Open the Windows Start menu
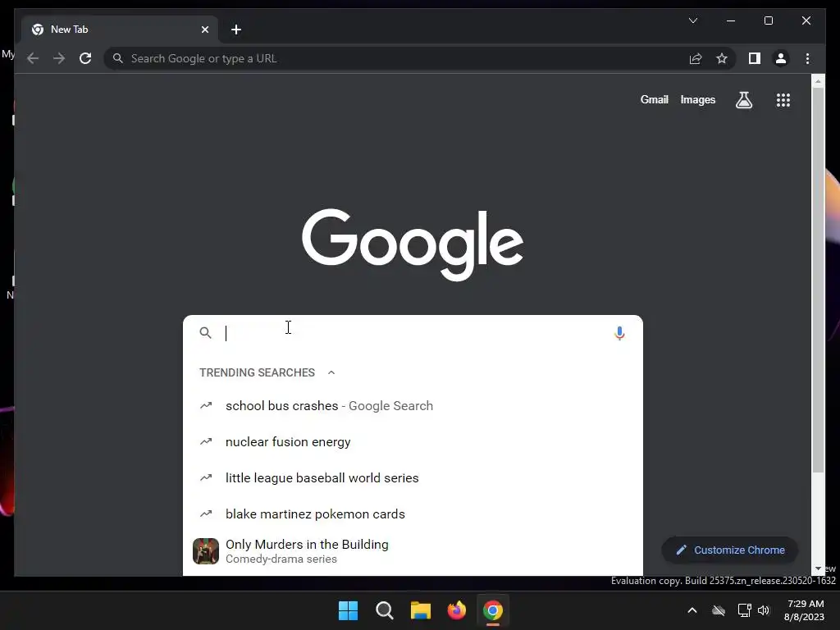The height and width of the screenshot is (630, 840). 348,610
